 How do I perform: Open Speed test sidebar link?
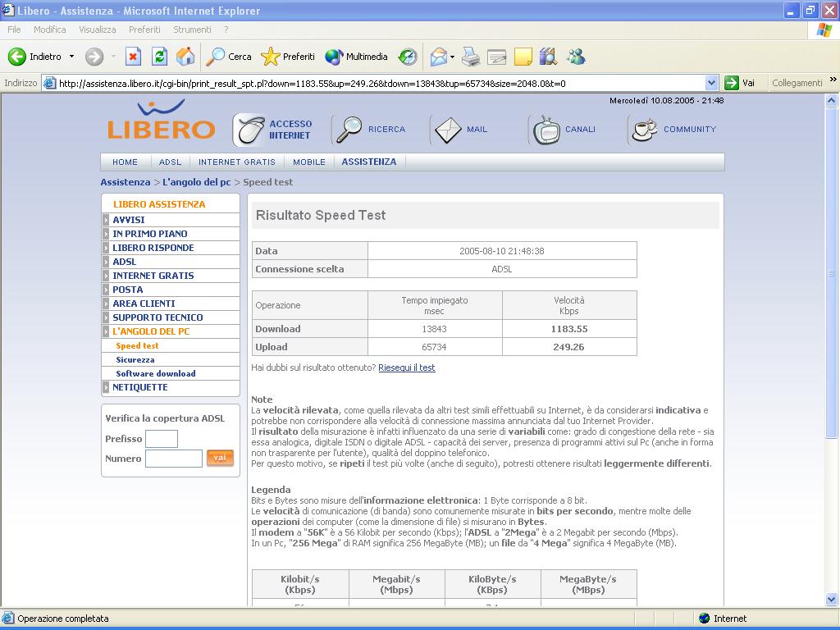click(x=137, y=345)
